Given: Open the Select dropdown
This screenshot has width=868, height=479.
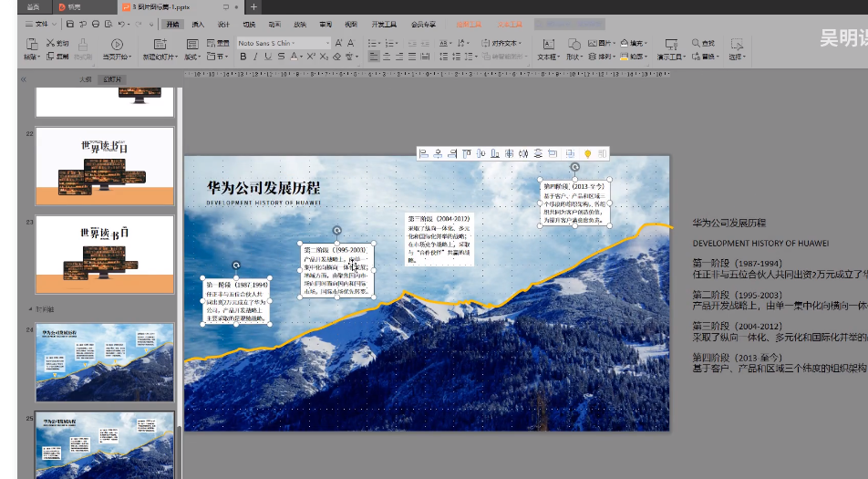Looking at the screenshot, I should [737, 57].
